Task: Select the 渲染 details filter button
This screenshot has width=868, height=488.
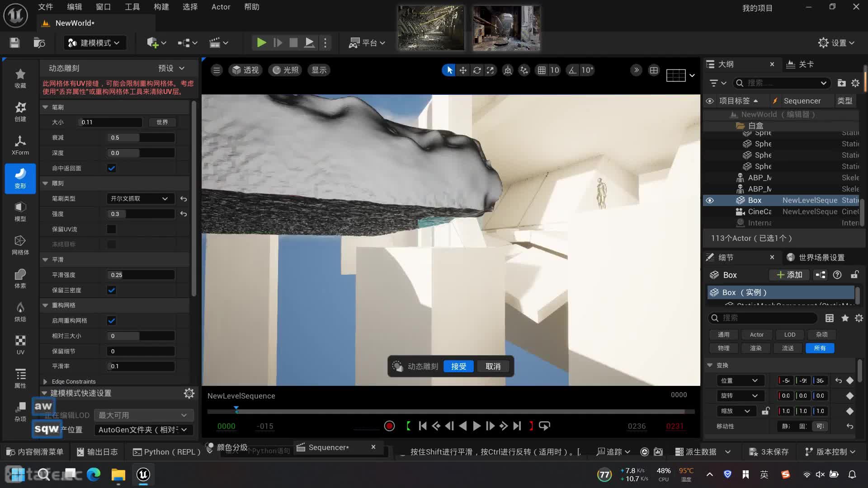Action: (755, 348)
